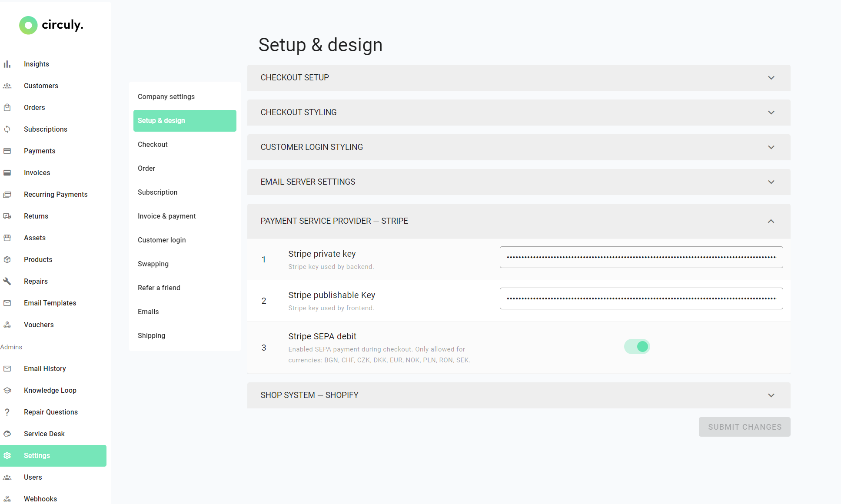Open the Emails settings item
Image resolution: width=841 pixels, height=504 pixels.
click(185, 312)
